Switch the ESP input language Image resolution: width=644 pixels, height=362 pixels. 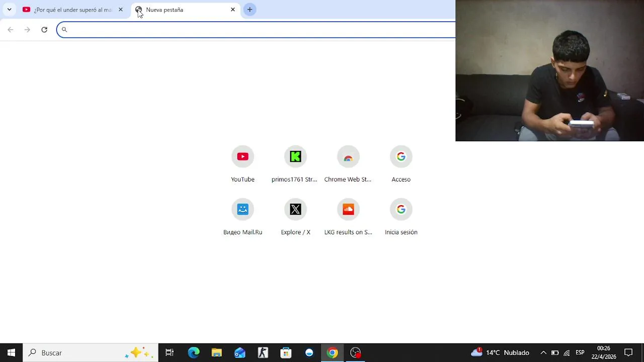(x=580, y=352)
